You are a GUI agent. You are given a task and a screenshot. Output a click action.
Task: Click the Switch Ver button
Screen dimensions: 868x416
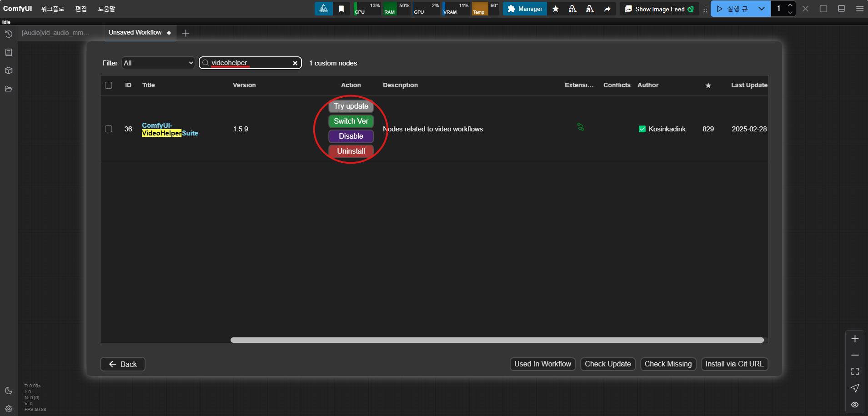pos(351,121)
